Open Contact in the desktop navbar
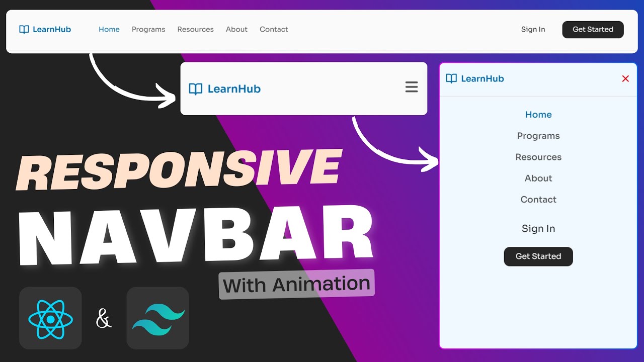Screen dimensions: 644x362 pos(274,29)
